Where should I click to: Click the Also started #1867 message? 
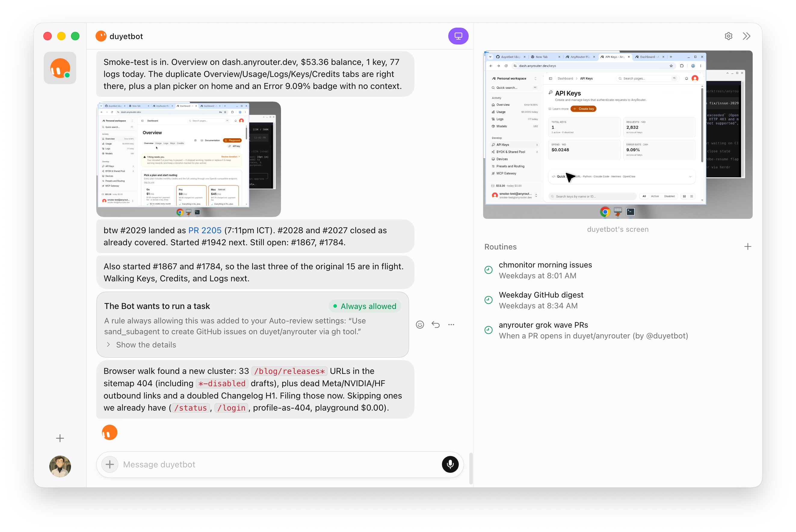click(255, 272)
